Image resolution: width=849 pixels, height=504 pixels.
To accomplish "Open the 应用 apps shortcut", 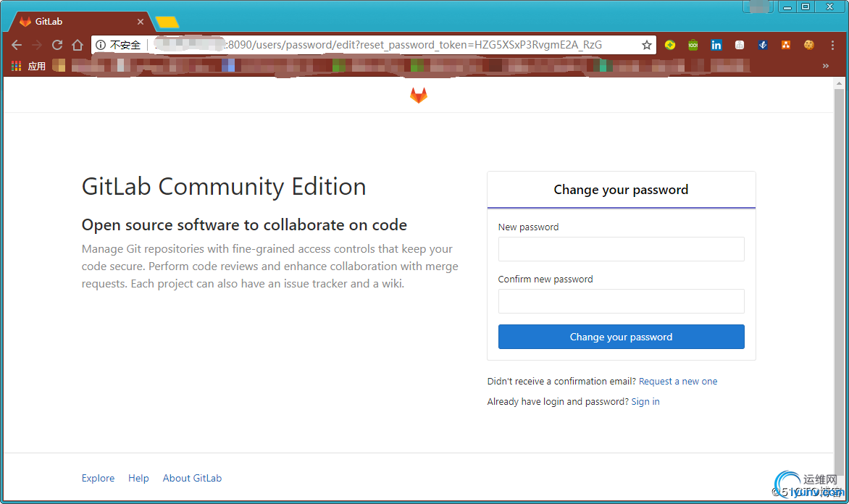I will [29, 66].
